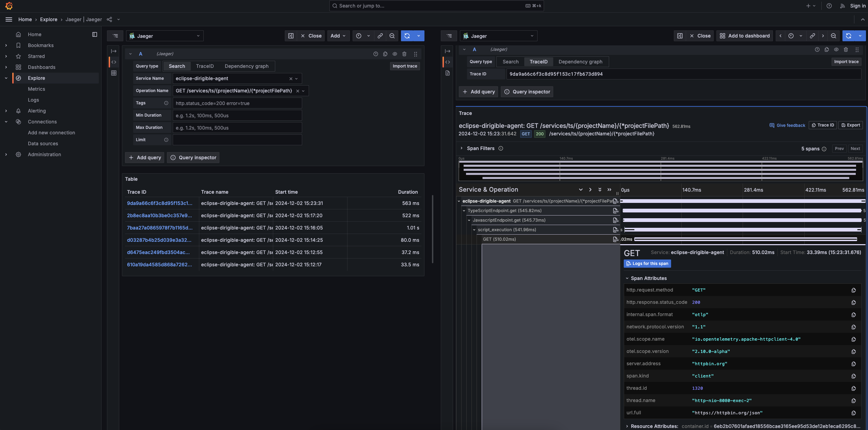Open the left pane auto-refresh interval dropdown
This screenshot has width=868, height=430.
pyautogui.click(x=419, y=36)
